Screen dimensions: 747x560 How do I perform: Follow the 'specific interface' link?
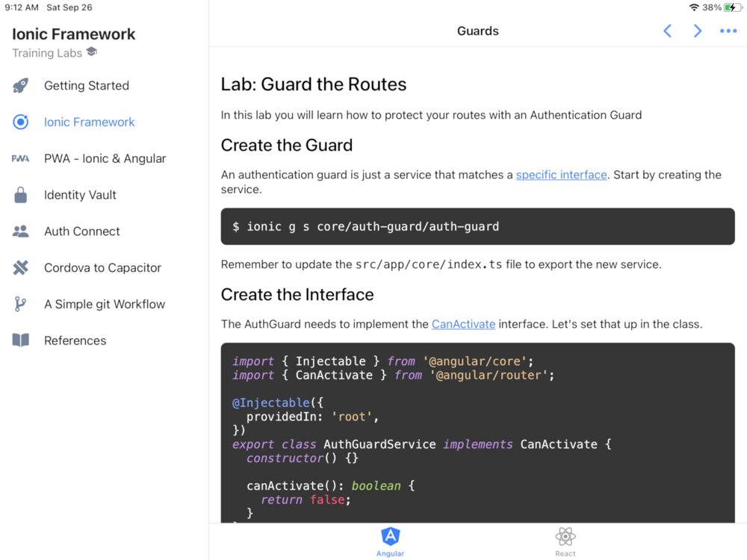[561, 175]
